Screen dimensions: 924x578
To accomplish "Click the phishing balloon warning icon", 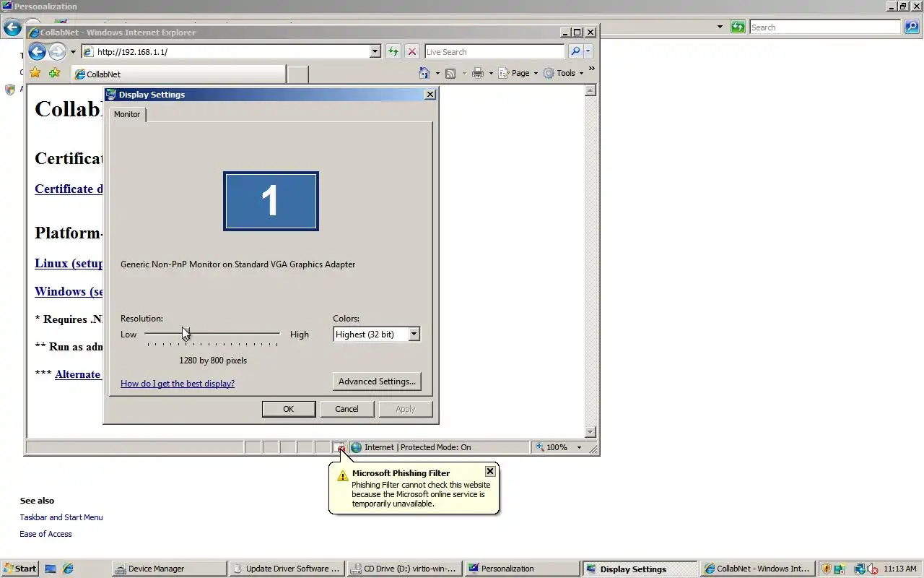I will tap(342, 476).
